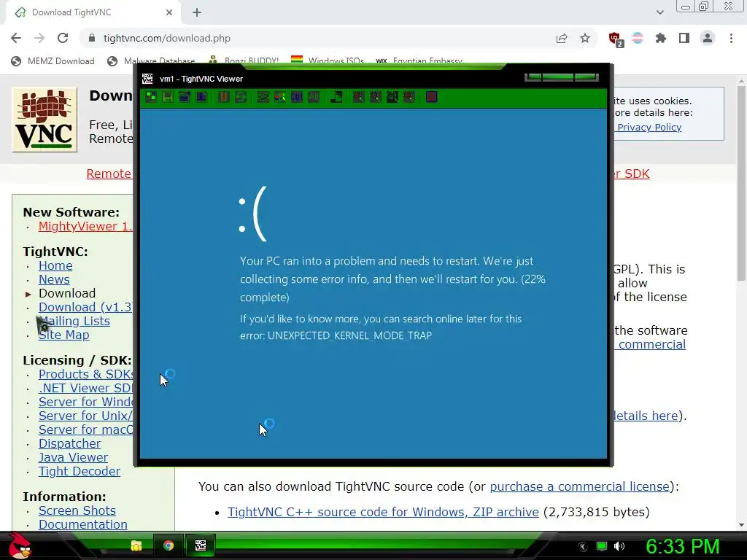Toggle the Ctrl key in TightVNC toolbar
Screen dimensions: 747x560
[x=297, y=97]
